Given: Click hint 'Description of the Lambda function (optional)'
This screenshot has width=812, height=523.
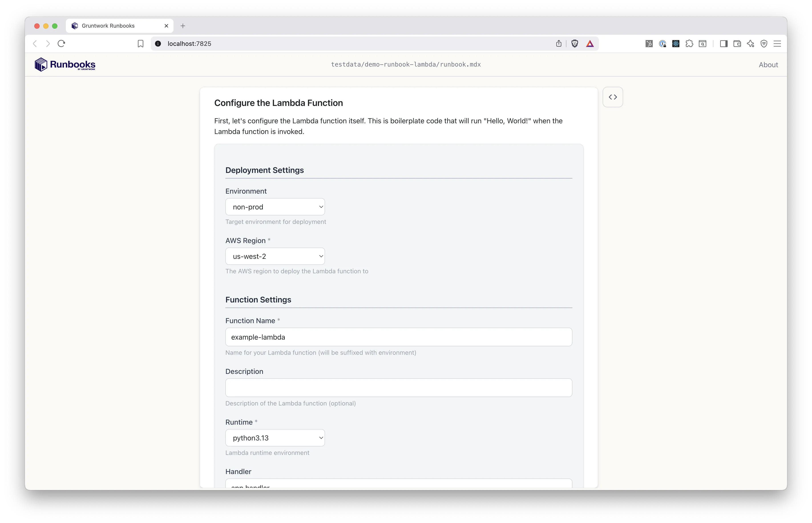Looking at the screenshot, I should coord(291,403).
